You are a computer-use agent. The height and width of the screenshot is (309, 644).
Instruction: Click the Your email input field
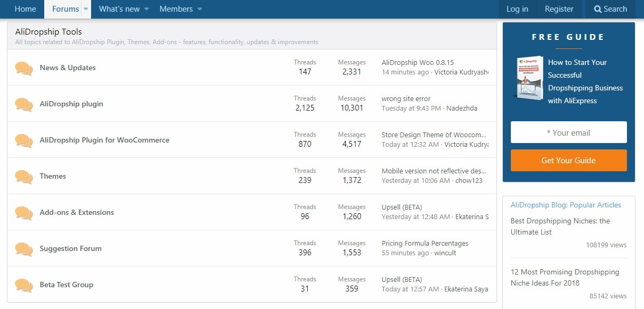[568, 132]
